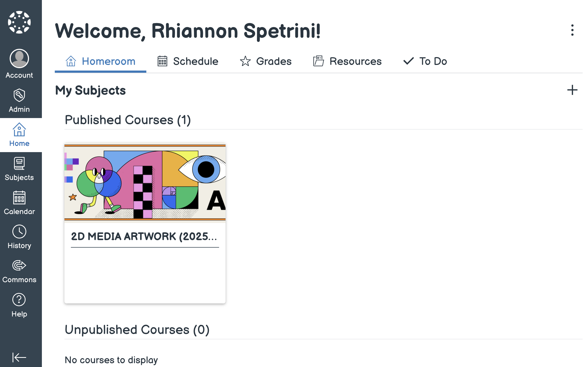Switch to the Schedule tab
The height and width of the screenshot is (367, 588).
[188, 61]
